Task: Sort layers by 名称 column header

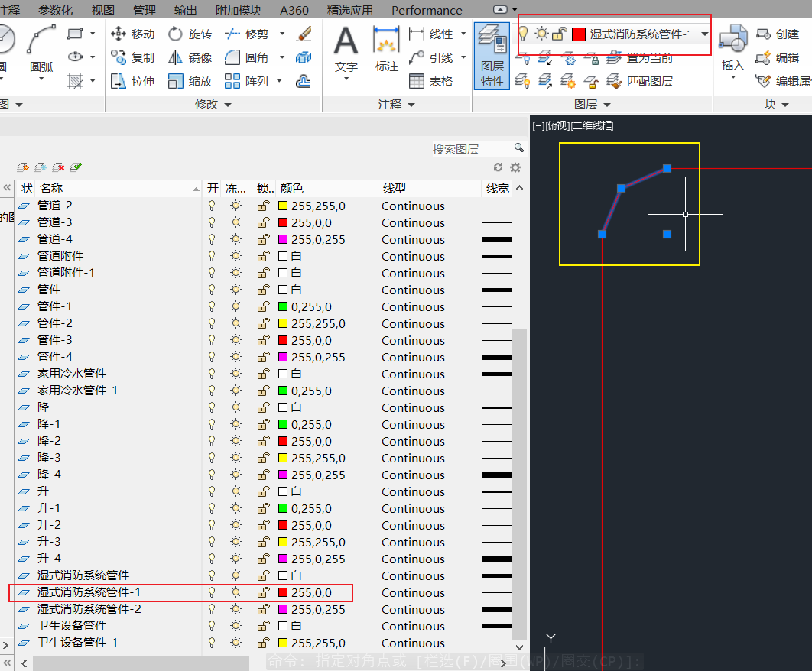Action: point(118,189)
